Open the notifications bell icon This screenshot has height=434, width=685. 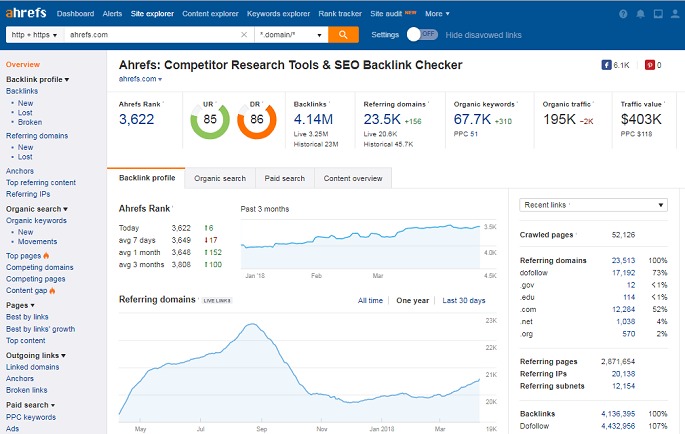640,14
